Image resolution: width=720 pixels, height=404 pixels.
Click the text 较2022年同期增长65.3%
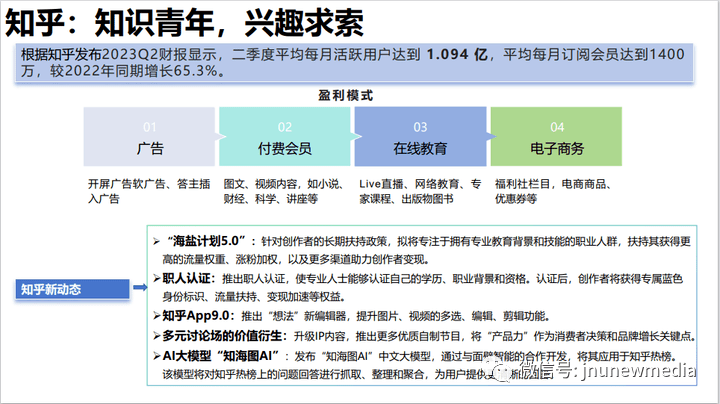134,71
